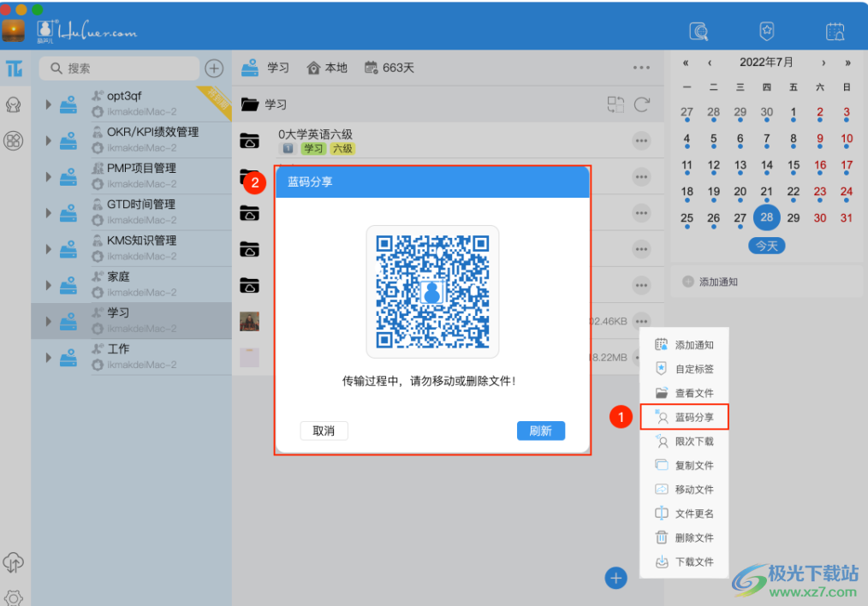The height and width of the screenshot is (606, 868).
Task: Click 刷新 in the 蓝码分享 dialog
Action: pyautogui.click(x=541, y=431)
